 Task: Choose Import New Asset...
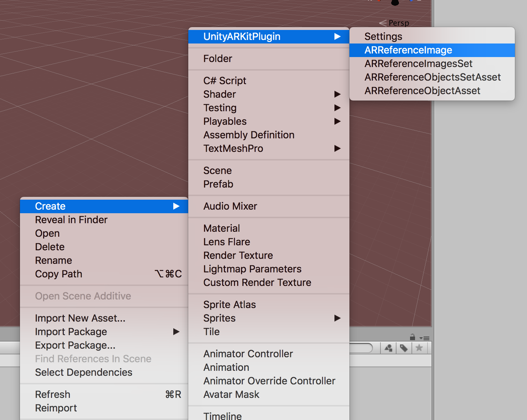click(104, 318)
